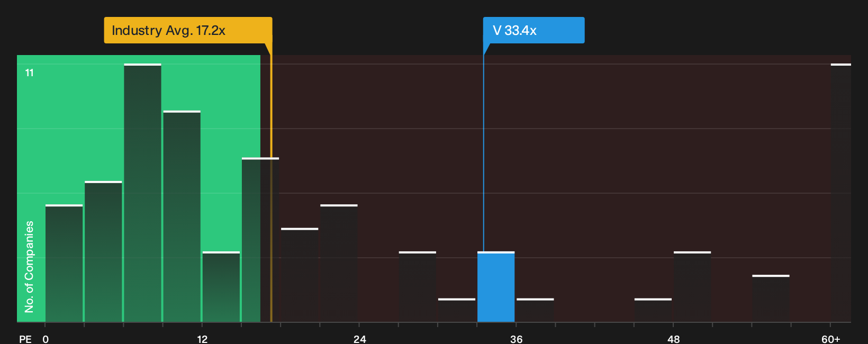The width and height of the screenshot is (868, 344).
Task: Click the V 33.4x label
Action: (x=534, y=30)
